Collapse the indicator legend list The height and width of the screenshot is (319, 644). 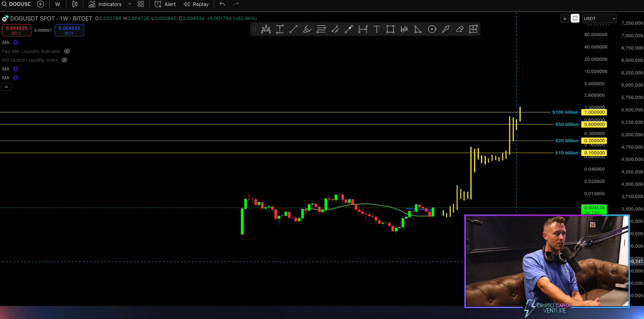(6, 87)
